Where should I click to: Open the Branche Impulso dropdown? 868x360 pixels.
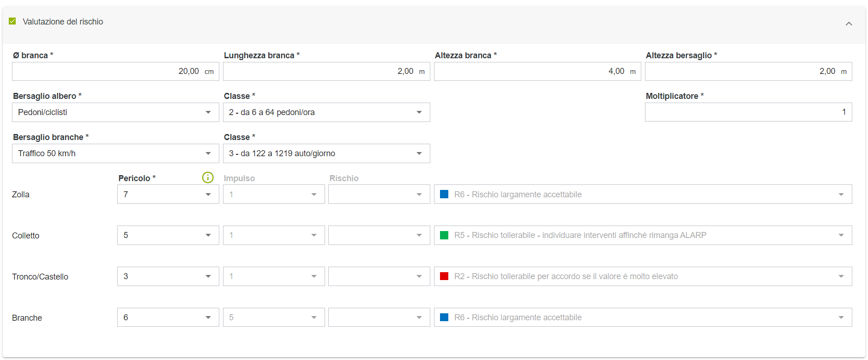273,317
